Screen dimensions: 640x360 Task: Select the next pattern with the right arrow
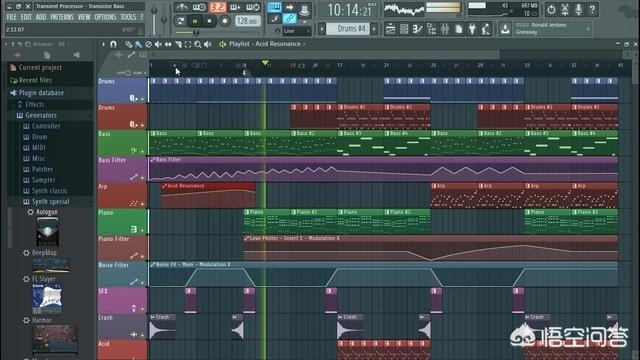[374, 29]
